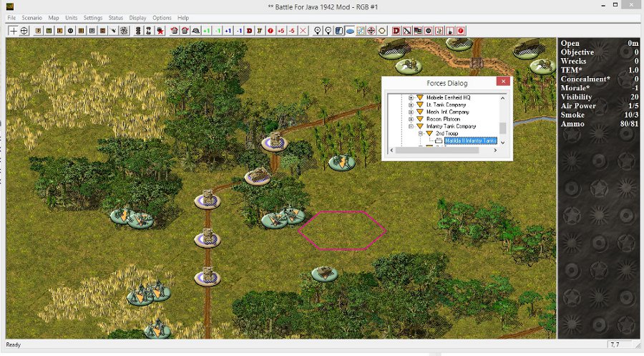
Task: Click Forces Dialog scroll-down arrow
Action: tap(503, 143)
